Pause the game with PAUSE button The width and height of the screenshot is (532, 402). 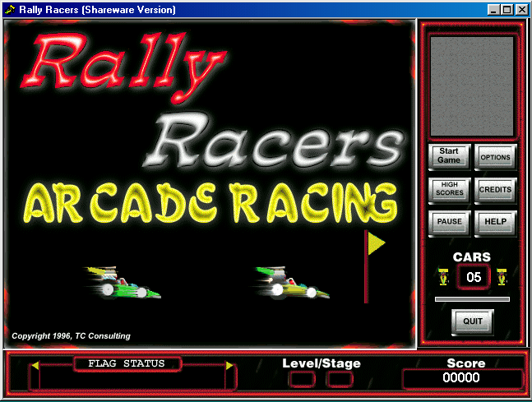point(449,222)
